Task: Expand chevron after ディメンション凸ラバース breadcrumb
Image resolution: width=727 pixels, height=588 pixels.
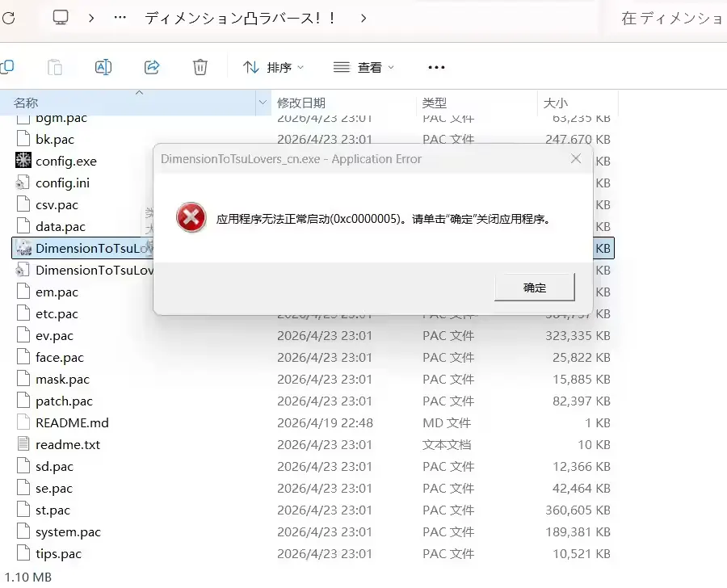Action: coord(363,18)
